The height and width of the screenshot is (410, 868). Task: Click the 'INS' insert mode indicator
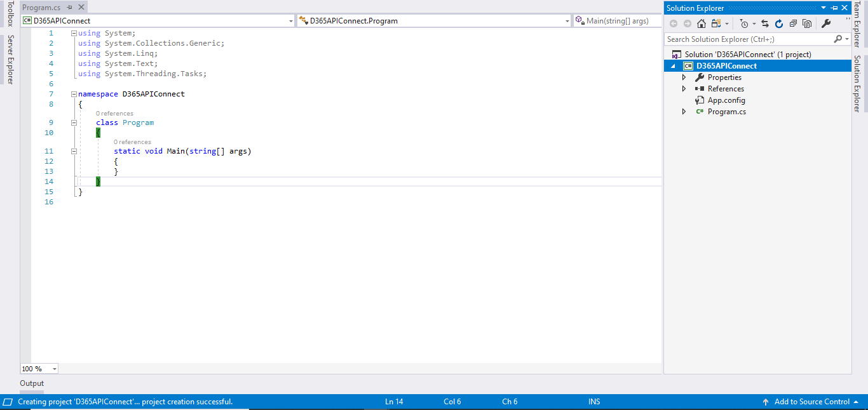coord(594,402)
